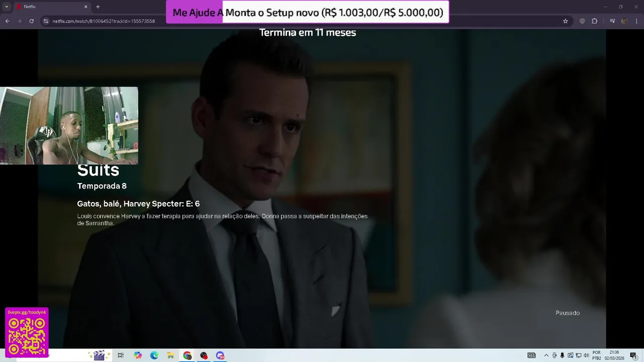Launch Copilot from the taskbar
Image resolution: width=644 pixels, height=362 pixels.
(138, 355)
